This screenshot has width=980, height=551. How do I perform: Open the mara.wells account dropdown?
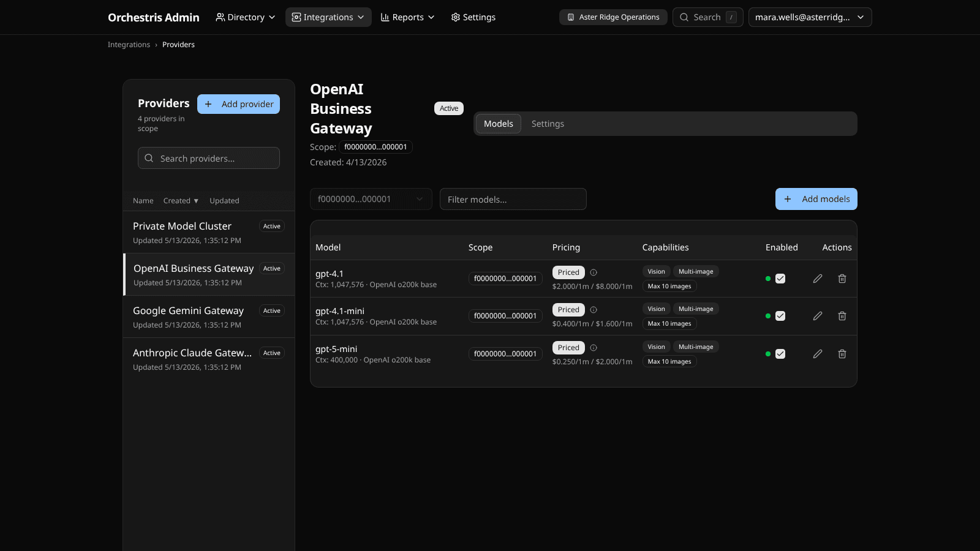(x=810, y=17)
